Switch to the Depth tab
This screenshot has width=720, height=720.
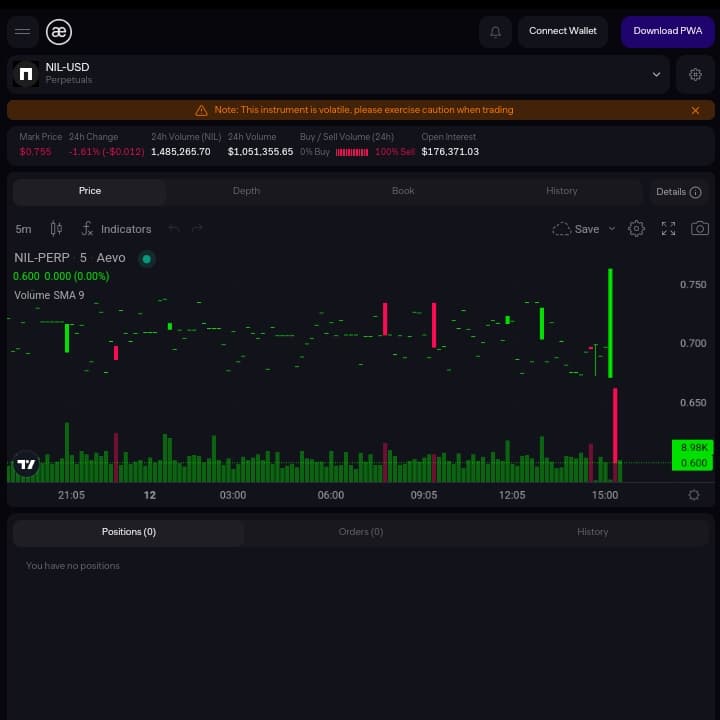pyautogui.click(x=246, y=191)
